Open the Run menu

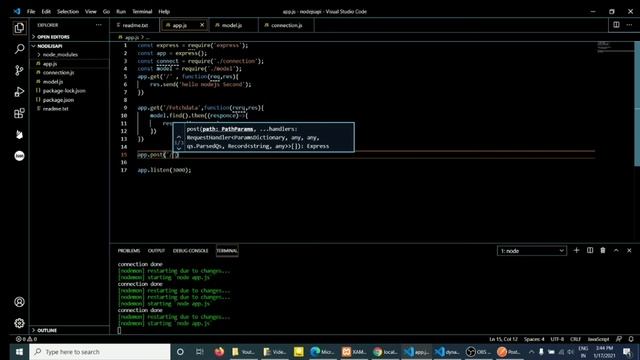tap(121, 11)
